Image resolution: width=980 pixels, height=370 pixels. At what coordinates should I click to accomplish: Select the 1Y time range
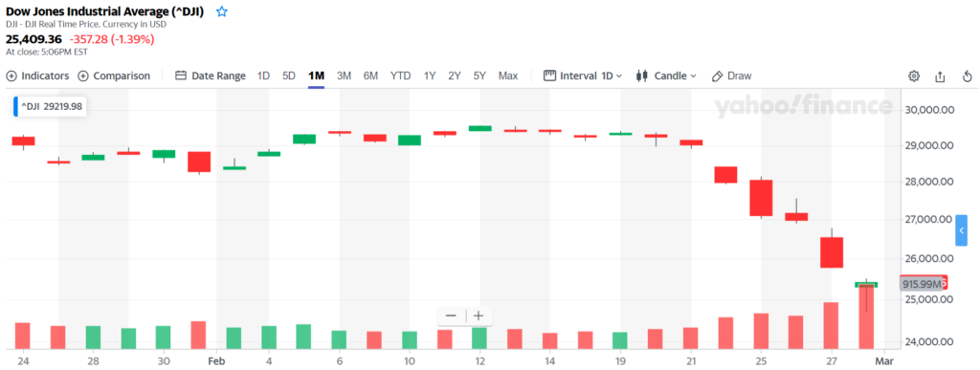coord(430,76)
